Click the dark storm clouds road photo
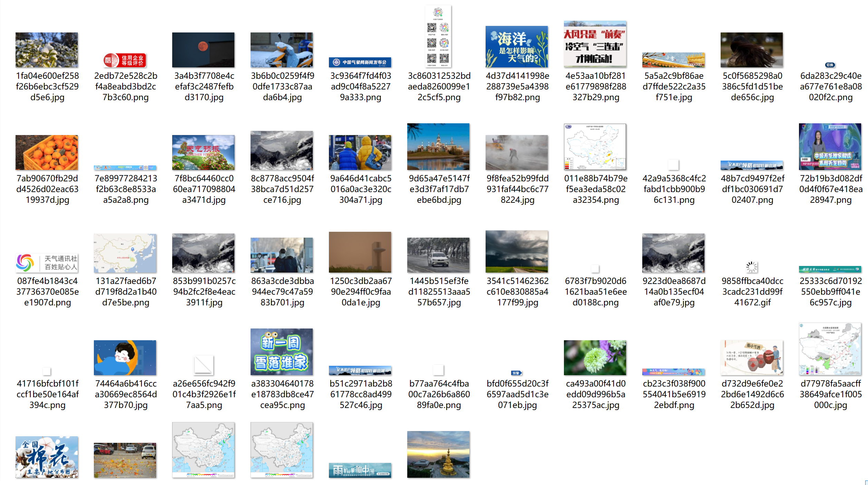Screen dimensions: 868x485 (x=517, y=252)
